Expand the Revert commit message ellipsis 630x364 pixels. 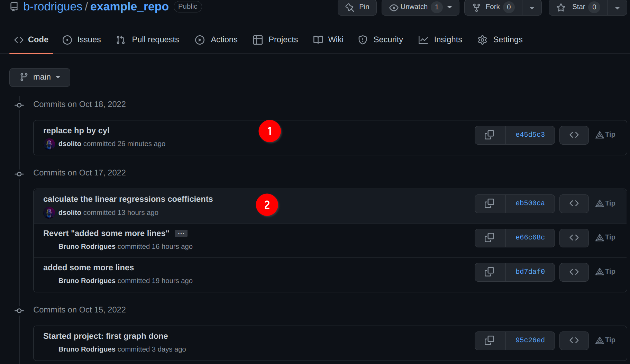[181, 233]
